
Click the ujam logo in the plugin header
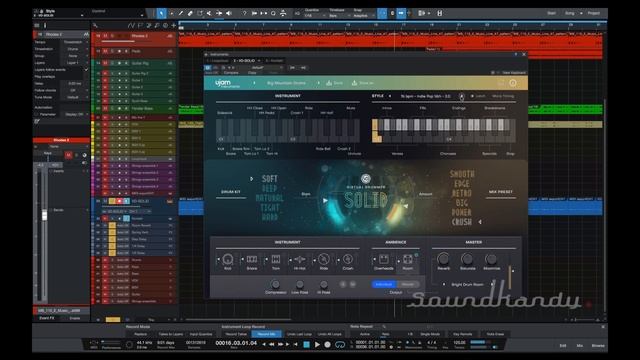pos(227,83)
